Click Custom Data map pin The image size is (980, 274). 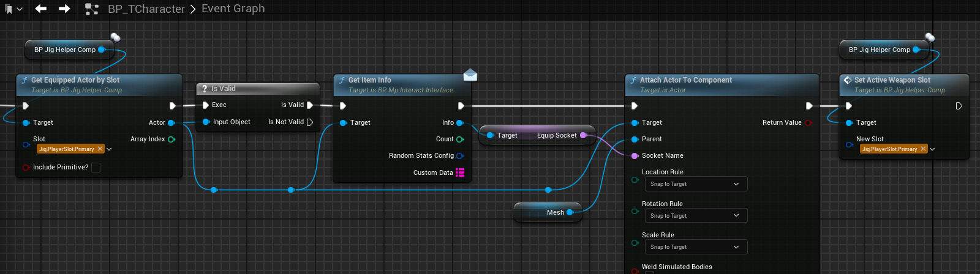pos(460,172)
